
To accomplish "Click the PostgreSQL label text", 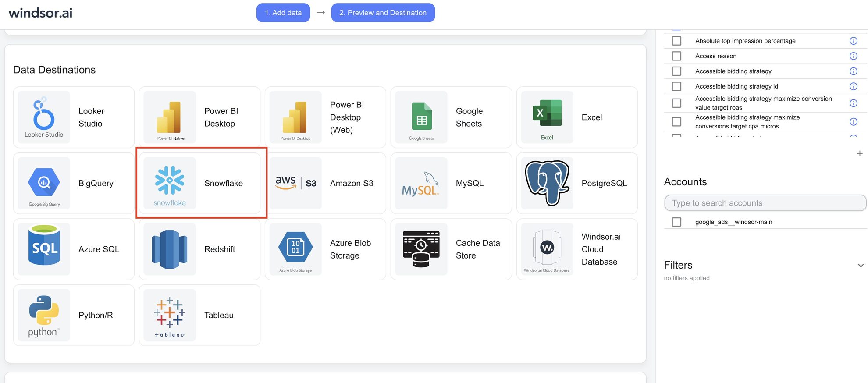I will pos(604,183).
